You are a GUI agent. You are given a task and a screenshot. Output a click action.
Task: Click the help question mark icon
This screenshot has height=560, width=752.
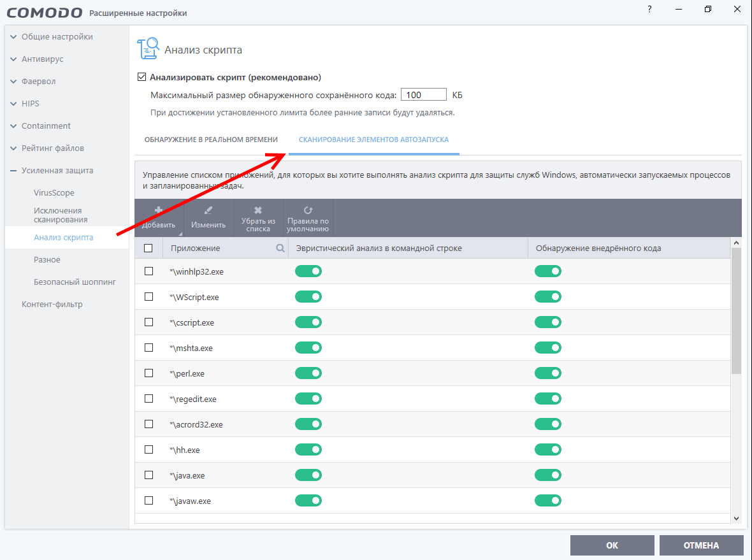click(x=650, y=10)
